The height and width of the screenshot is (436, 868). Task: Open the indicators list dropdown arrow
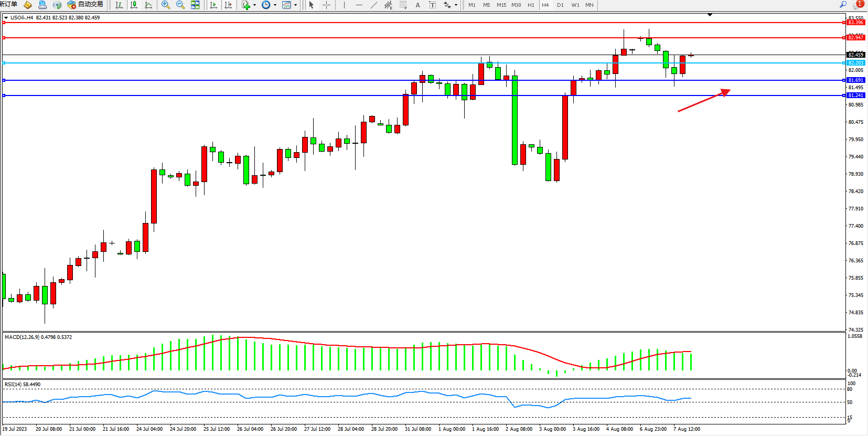point(255,5)
